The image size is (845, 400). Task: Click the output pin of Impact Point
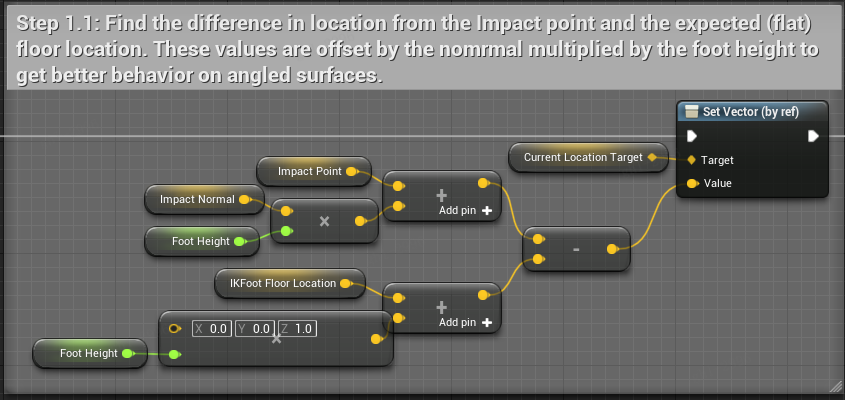pyautogui.click(x=351, y=172)
